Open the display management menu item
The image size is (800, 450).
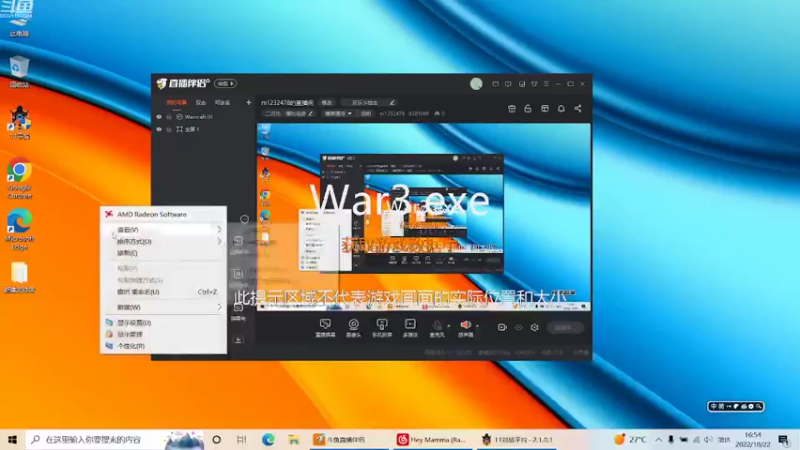click(163, 334)
